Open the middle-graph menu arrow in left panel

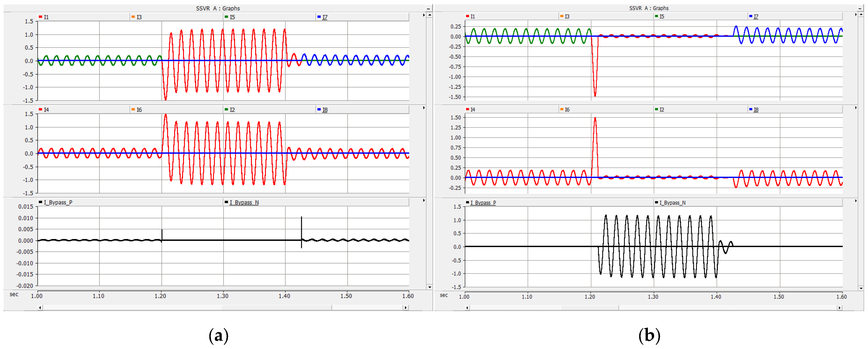pyautogui.click(x=424, y=108)
